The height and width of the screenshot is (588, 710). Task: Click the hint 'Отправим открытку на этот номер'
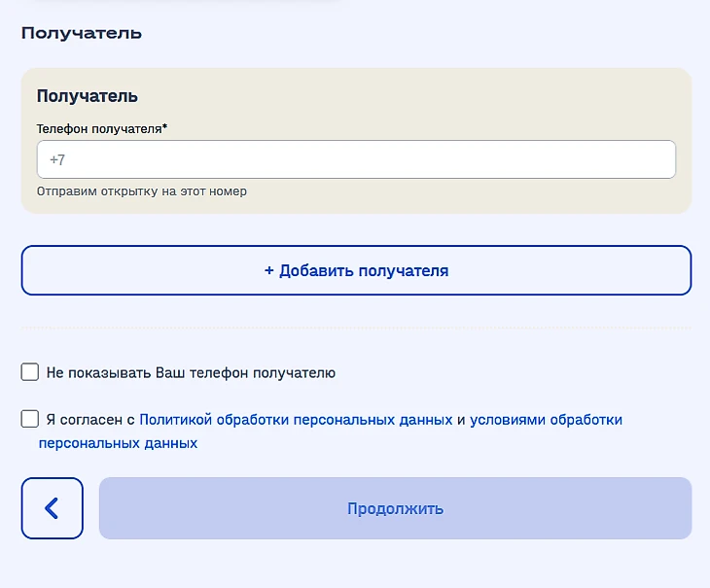tap(142, 191)
